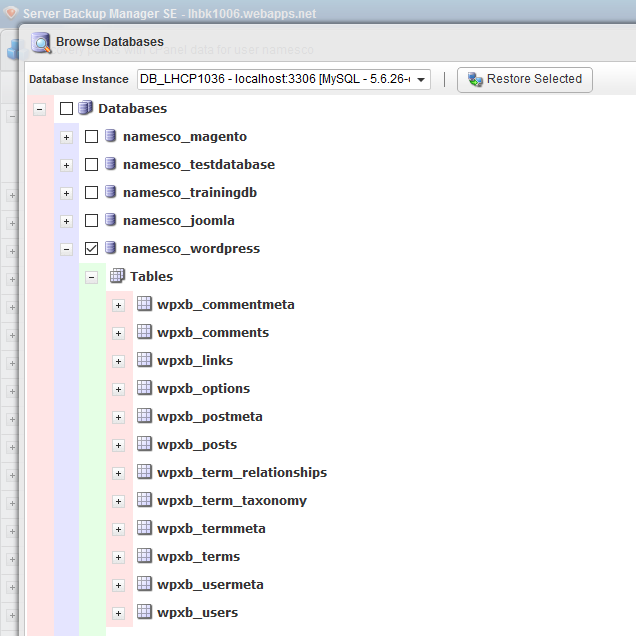Viewport: 636px width, 636px height.
Task: Expand the wpxb_comments table node
Action: (118, 333)
